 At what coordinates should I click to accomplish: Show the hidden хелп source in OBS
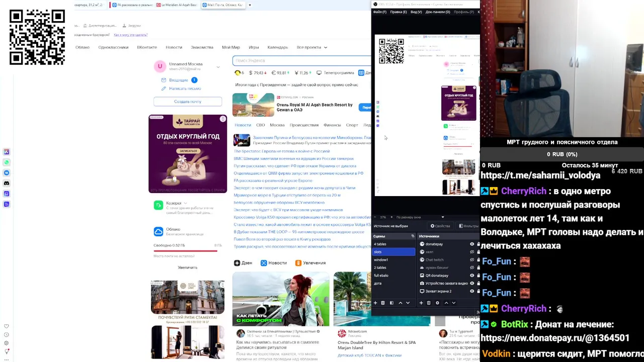(x=472, y=252)
